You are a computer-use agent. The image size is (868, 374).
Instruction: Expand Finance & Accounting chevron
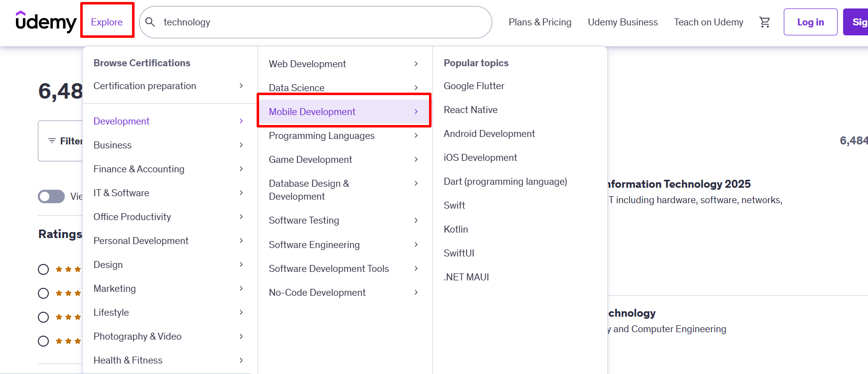[241, 169]
